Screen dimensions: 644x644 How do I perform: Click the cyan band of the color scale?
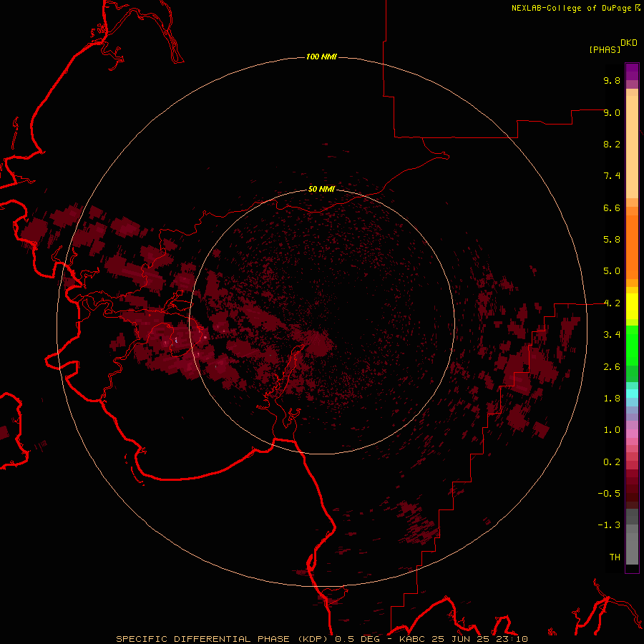pyautogui.click(x=632, y=394)
